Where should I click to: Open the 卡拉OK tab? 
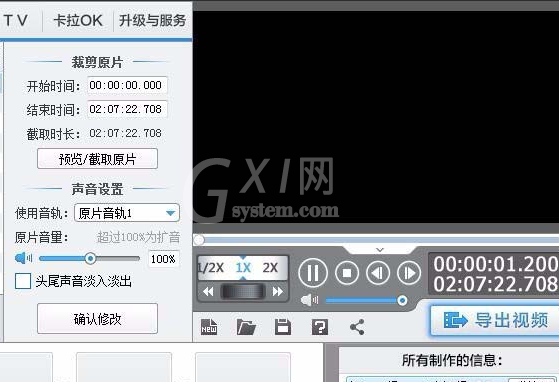tap(78, 20)
